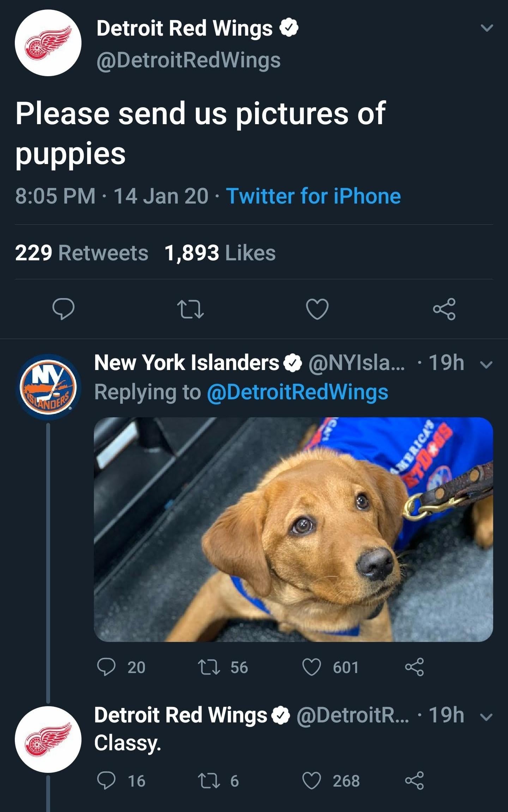The width and height of the screenshot is (508, 812).
Task: Open the "Twitter for iPhone" source link
Action: point(313,196)
